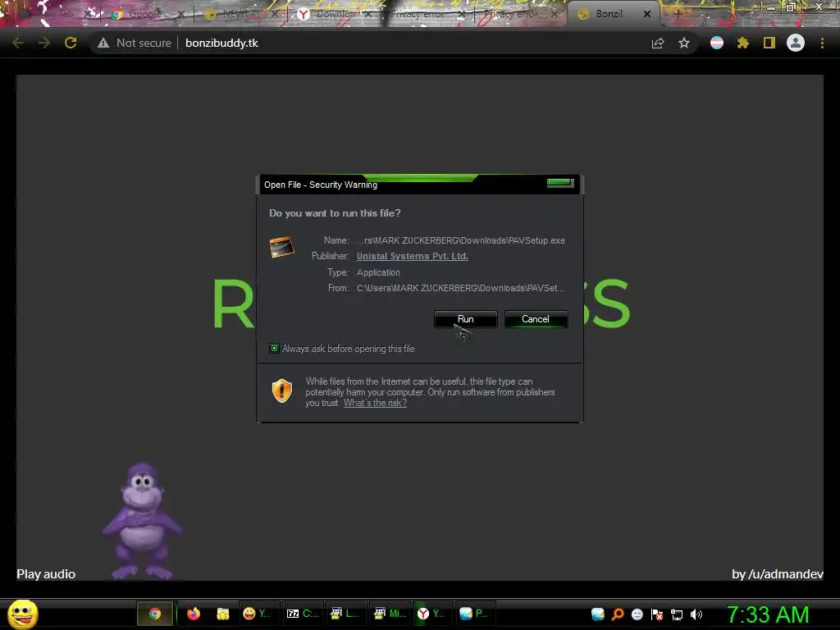Go forward with the browser forward arrow
The image size is (840, 630).
point(44,43)
